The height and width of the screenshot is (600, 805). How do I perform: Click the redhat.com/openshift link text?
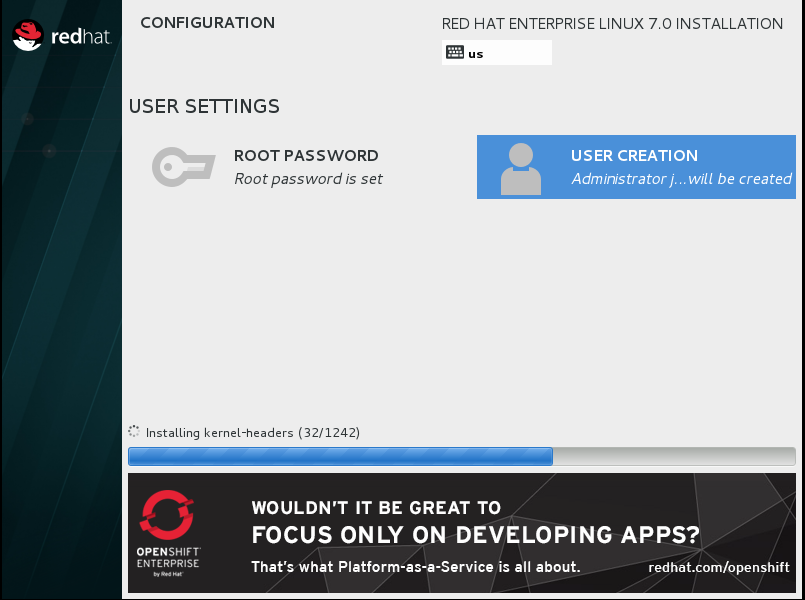pyautogui.click(x=719, y=567)
